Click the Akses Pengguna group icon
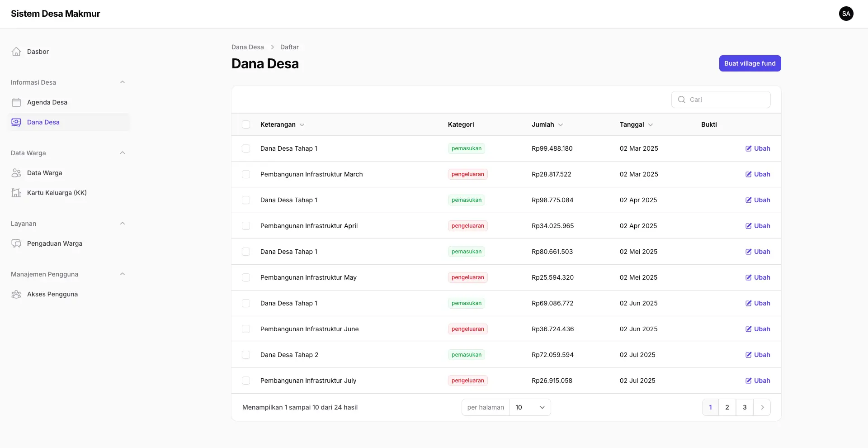868x448 pixels. click(x=16, y=294)
